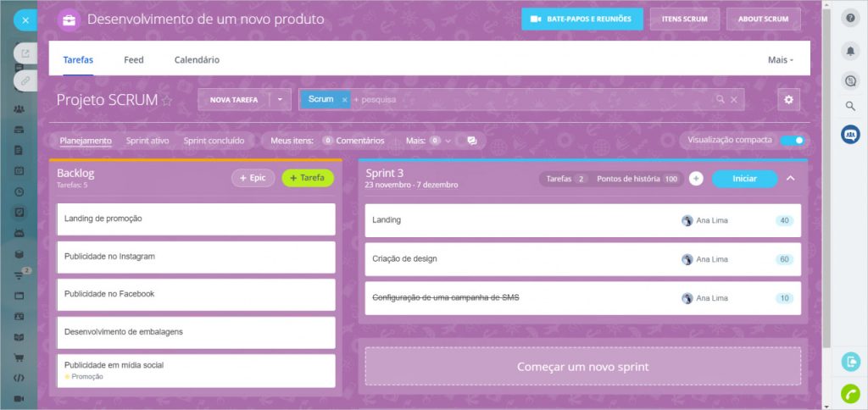Open the Landing de promoção backlog task

[x=196, y=219]
